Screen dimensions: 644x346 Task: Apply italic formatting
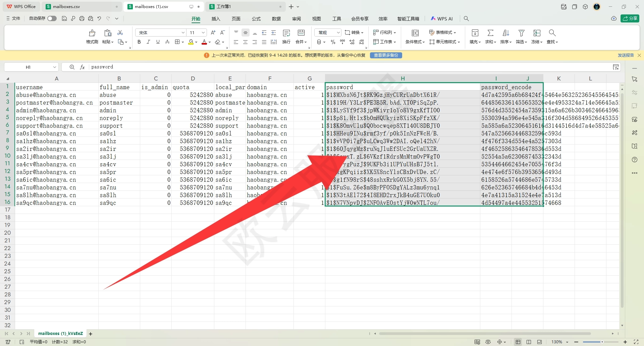(148, 42)
